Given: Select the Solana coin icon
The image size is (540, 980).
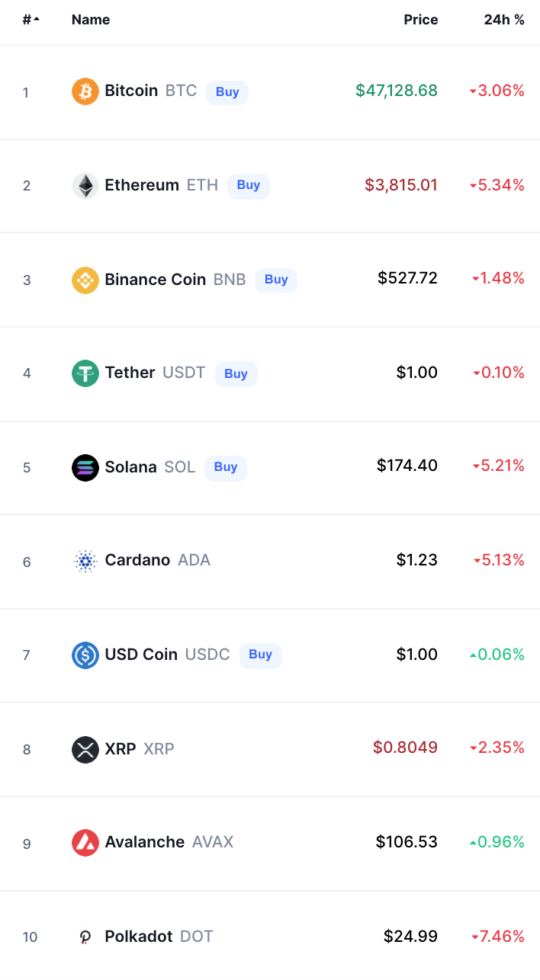Looking at the screenshot, I should point(85,467).
